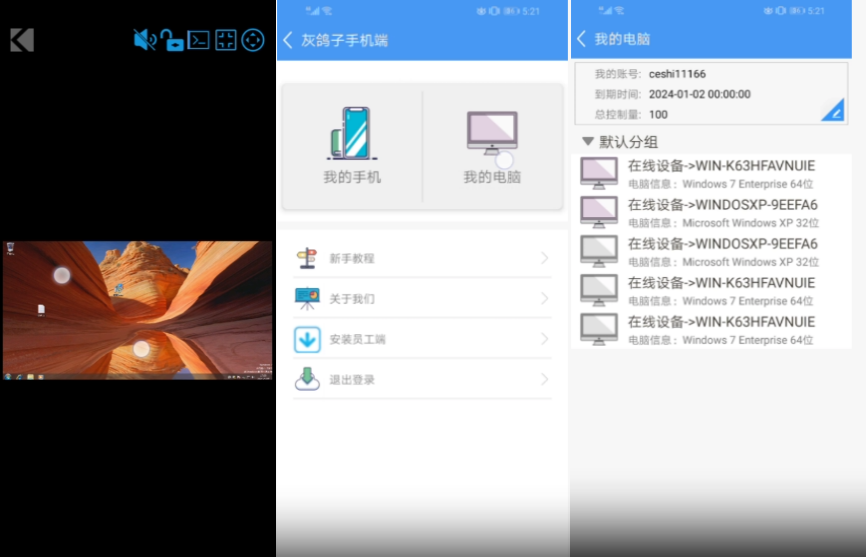Open 新手教程 menu entry
The height and width of the screenshot is (557, 866).
(x=351, y=258)
